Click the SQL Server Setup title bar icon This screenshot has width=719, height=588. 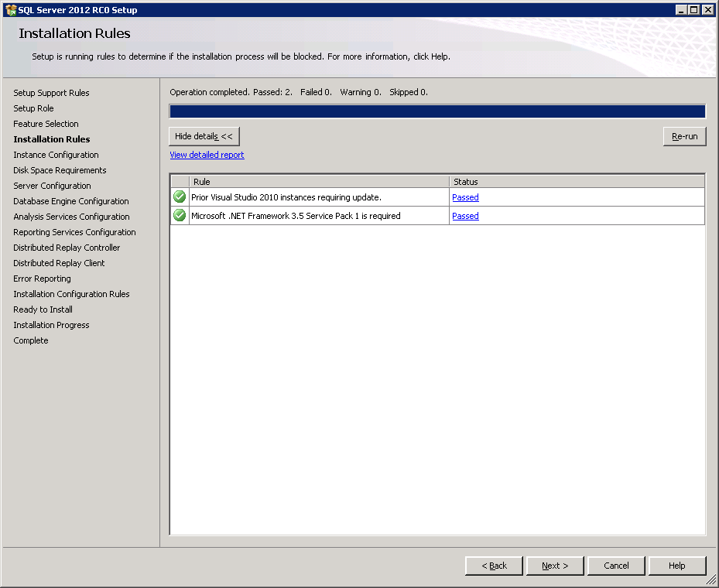[11, 10]
